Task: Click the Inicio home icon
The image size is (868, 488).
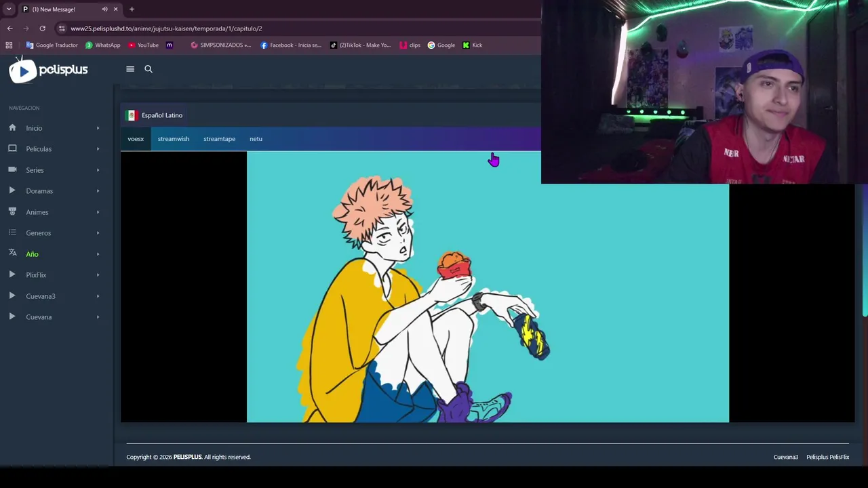Action: tap(12, 127)
